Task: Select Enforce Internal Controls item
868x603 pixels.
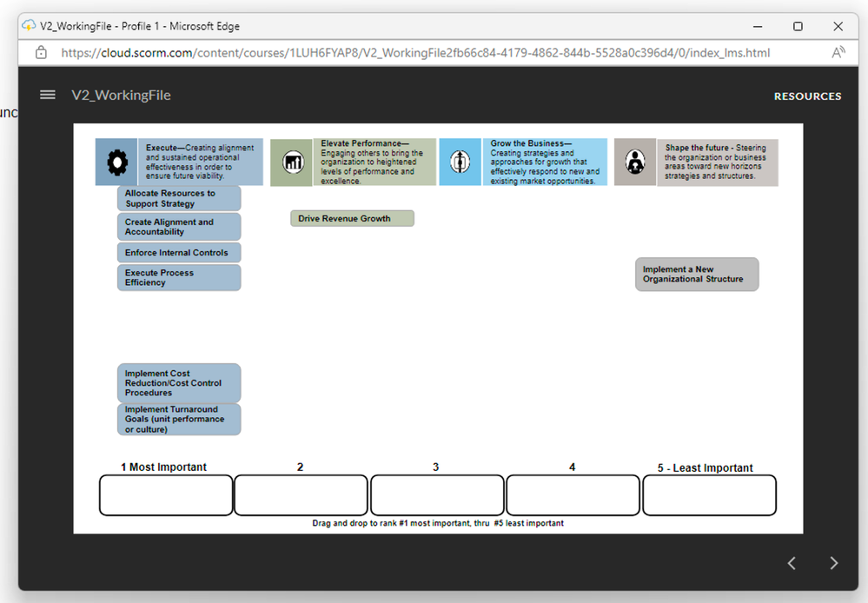Action: pos(179,253)
